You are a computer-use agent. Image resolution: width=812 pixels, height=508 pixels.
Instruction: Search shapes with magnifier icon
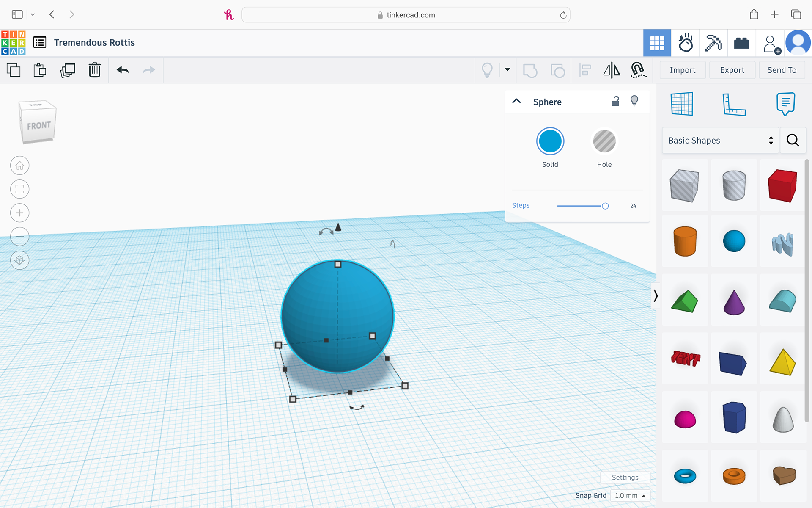click(x=793, y=140)
